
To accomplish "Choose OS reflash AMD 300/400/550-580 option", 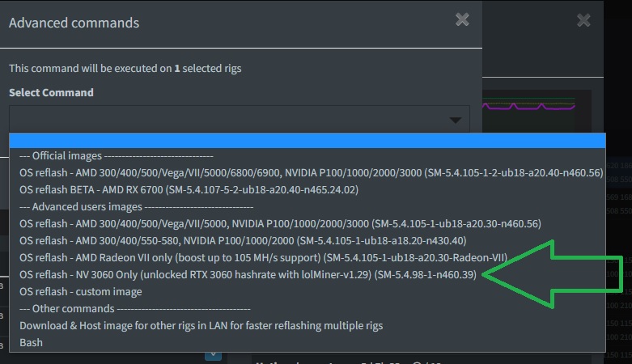I will [308, 240].
